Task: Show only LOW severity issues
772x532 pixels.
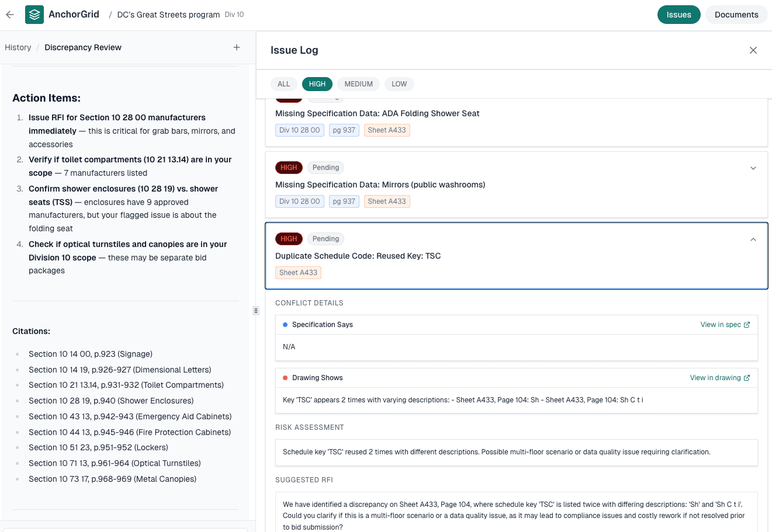Action: click(399, 84)
